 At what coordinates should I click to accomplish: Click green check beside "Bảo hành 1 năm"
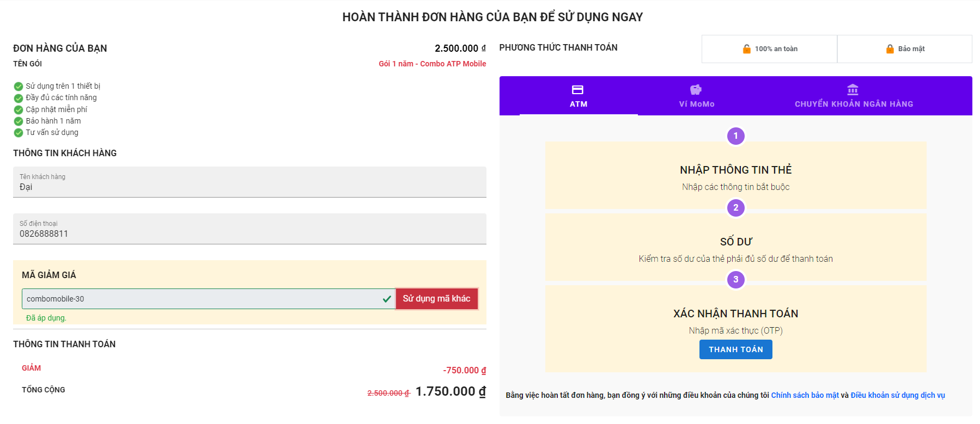[18, 120]
